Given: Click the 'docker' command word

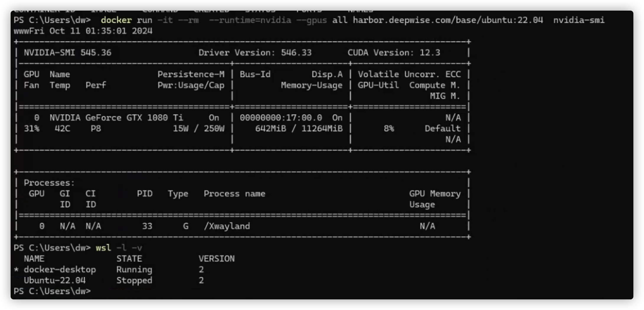Looking at the screenshot, I should (116, 20).
